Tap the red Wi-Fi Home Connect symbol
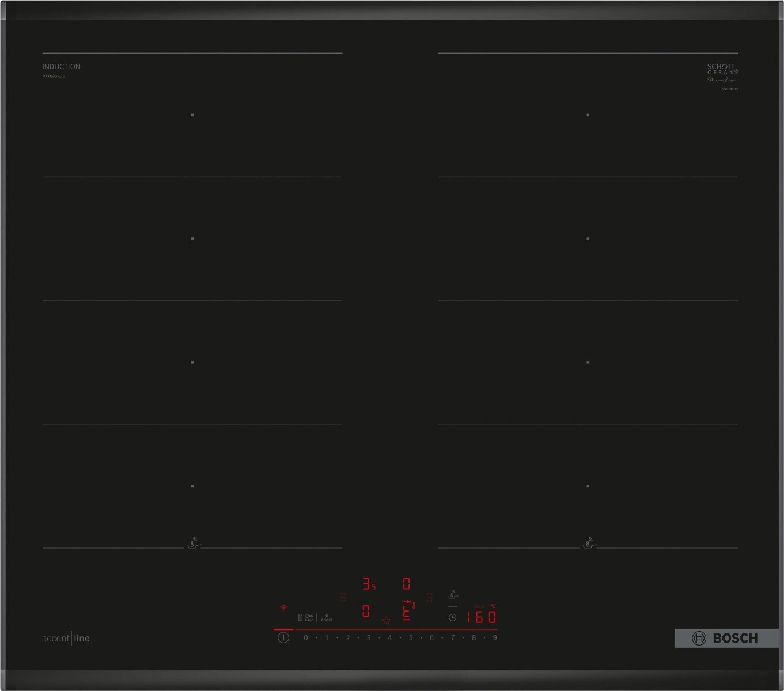 click(x=283, y=608)
